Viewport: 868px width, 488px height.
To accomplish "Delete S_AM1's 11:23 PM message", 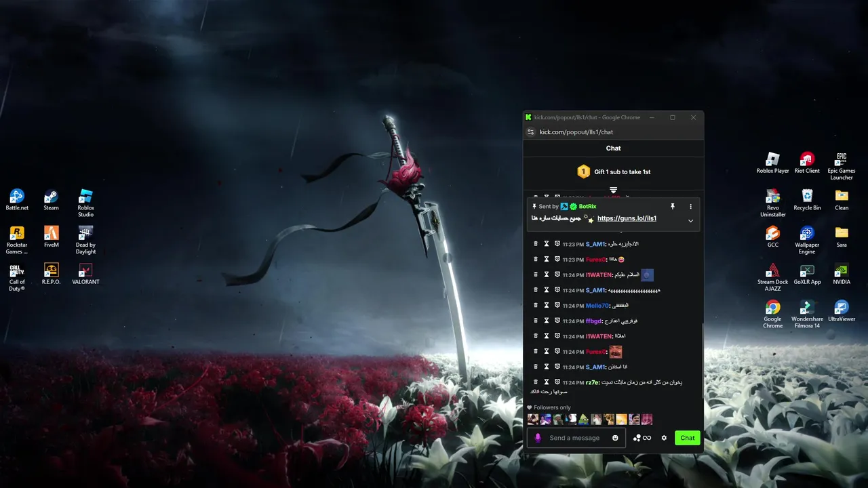I will (x=536, y=243).
